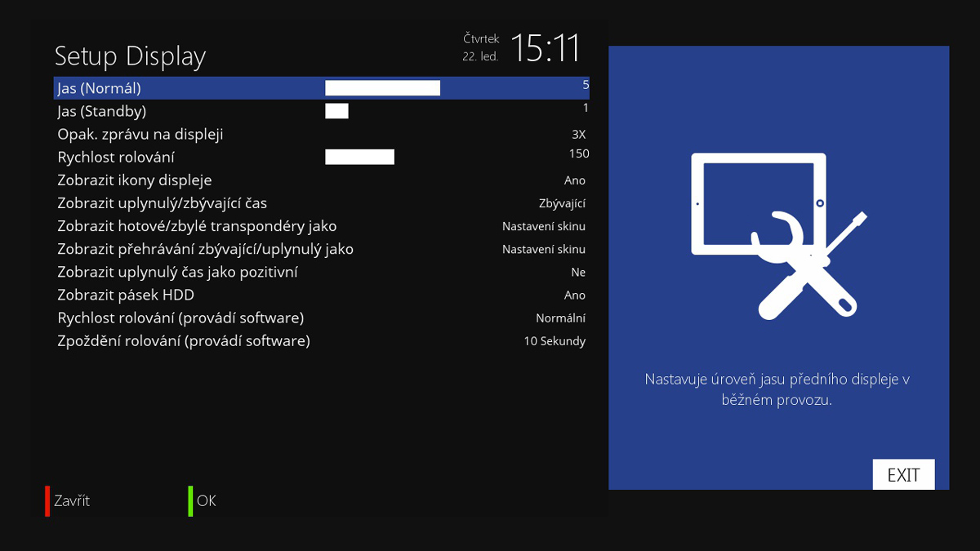Change Nastavení skinu value for přehrávání
Image resolution: width=980 pixels, height=551 pixels.
[x=544, y=249]
